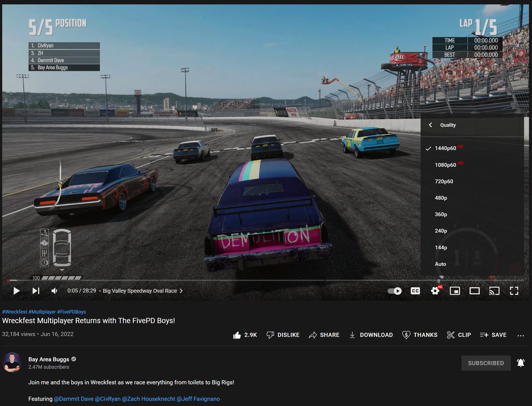Skip to the next video
Image resolution: width=532 pixels, height=406 pixels.
(x=36, y=291)
